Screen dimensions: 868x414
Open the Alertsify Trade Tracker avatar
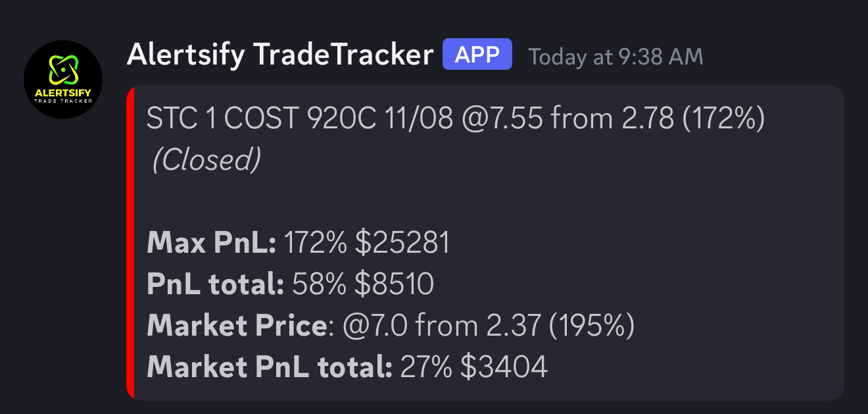point(63,80)
